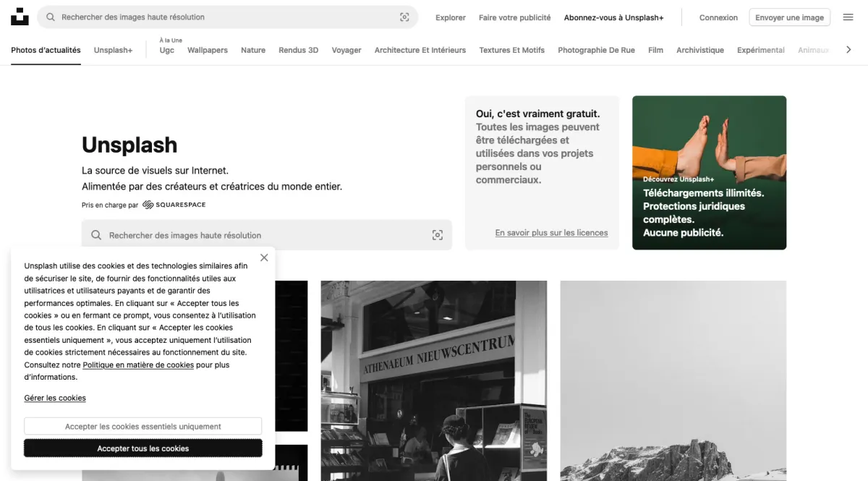Close the cookie banner with the X

(x=264, y=257)
